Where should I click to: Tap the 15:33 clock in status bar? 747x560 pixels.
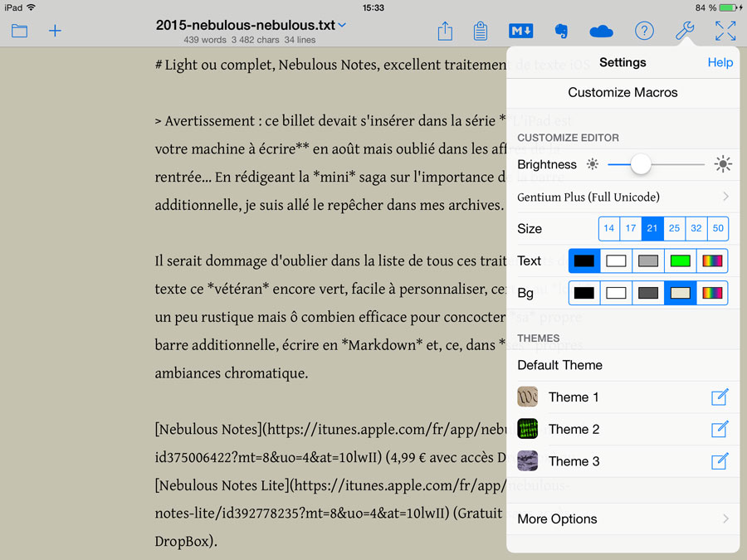click(373, 7)
